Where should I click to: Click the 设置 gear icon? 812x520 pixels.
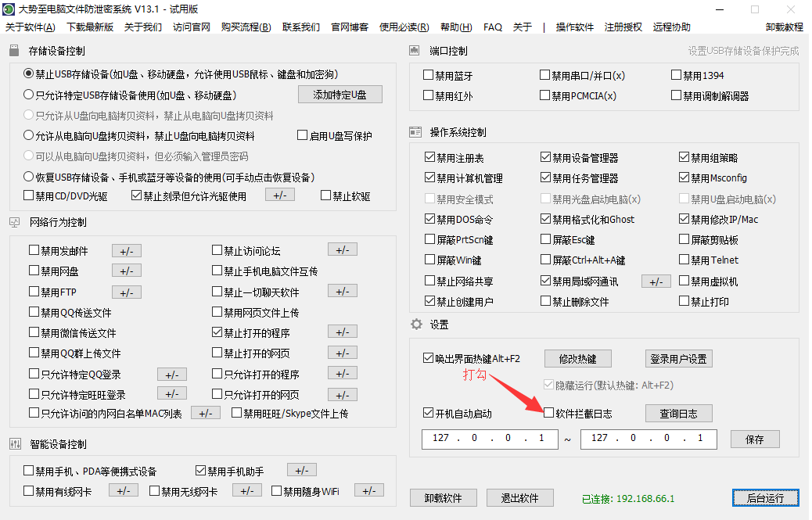tap(416, 325)
